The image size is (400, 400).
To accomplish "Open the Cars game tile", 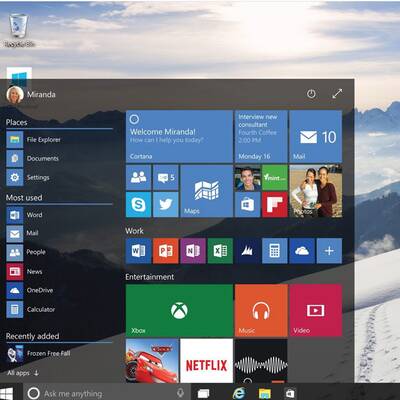I will (x=152, y=361).
